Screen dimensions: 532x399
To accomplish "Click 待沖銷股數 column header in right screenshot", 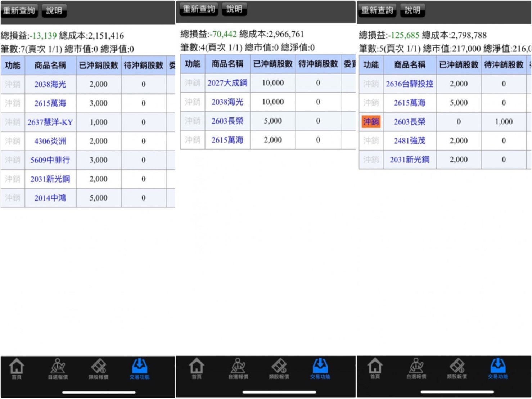I will pyautogui.click(x=504, y=65).
